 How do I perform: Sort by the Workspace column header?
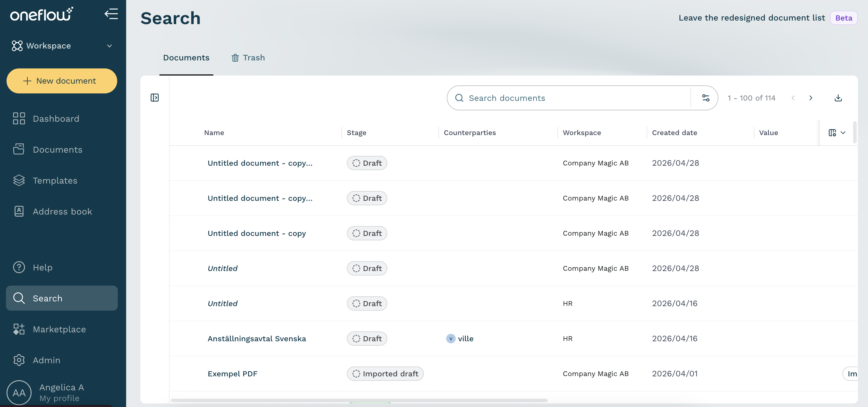[582, 133]
